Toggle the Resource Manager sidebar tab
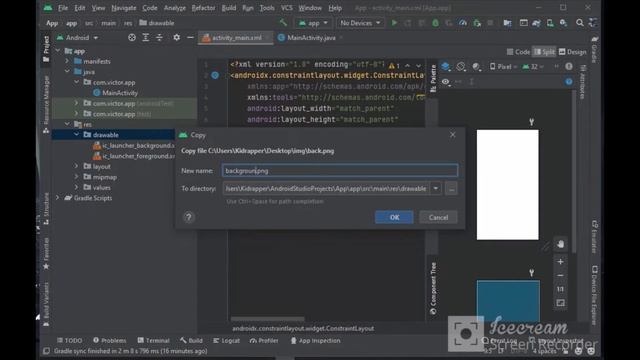Viewport: 640px width, 360px height. click(46, 104)
